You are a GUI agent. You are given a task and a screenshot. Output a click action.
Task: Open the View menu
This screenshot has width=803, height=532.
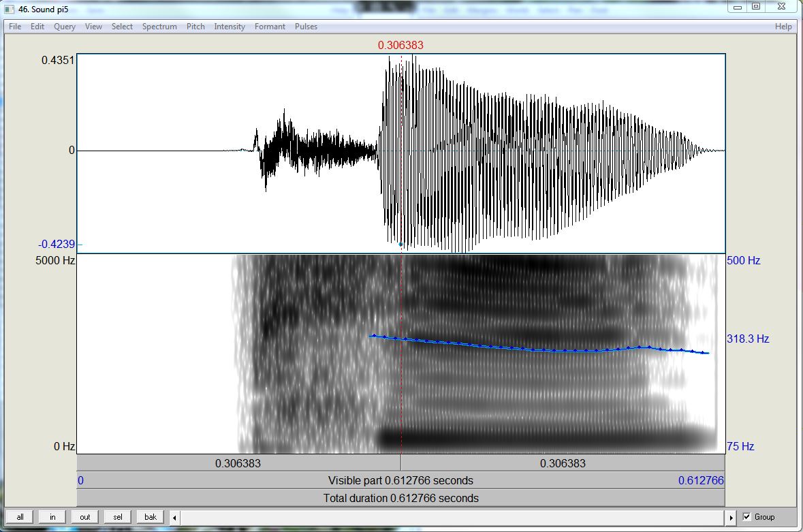[93, 27]
